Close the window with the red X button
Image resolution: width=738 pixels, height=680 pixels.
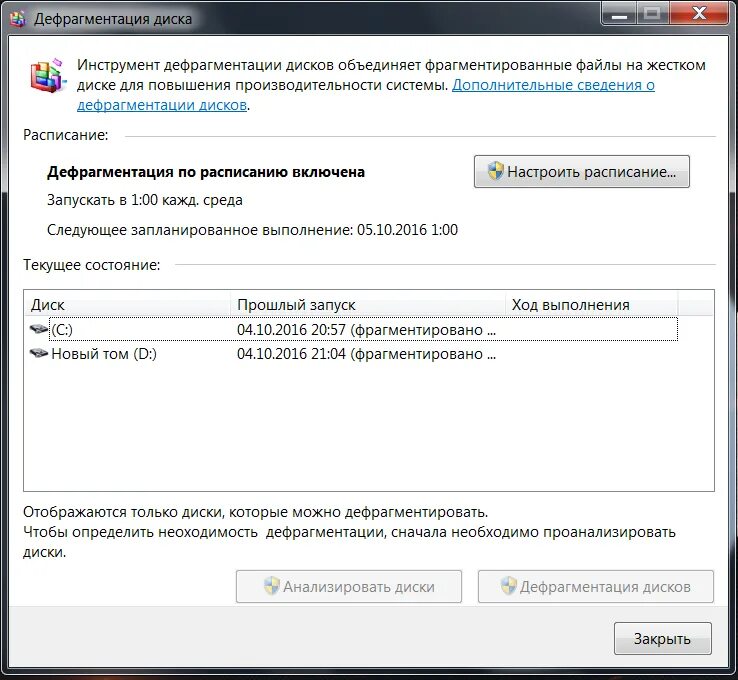[x=700, y=14]
